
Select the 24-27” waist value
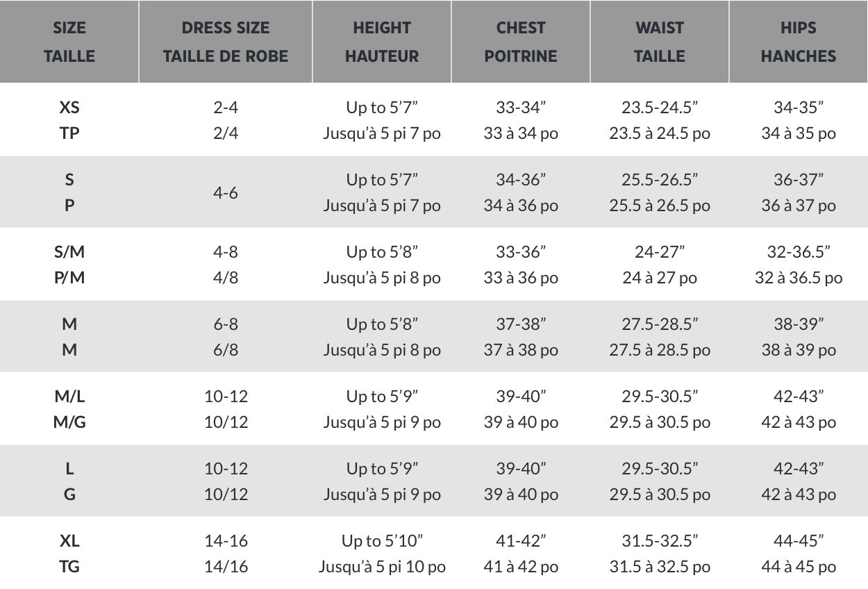660,252
